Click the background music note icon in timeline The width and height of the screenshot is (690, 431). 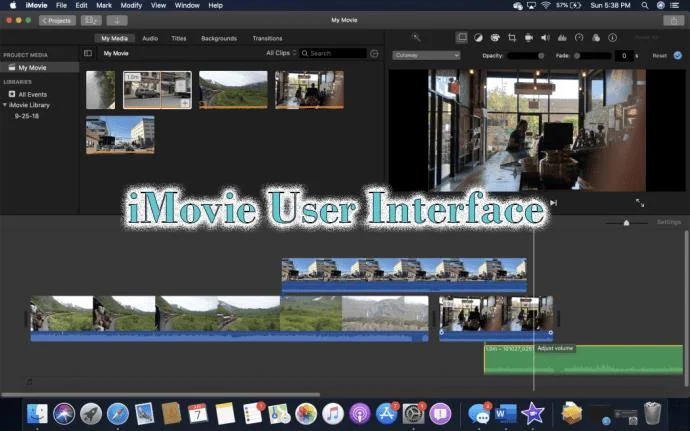click(29, 382)
